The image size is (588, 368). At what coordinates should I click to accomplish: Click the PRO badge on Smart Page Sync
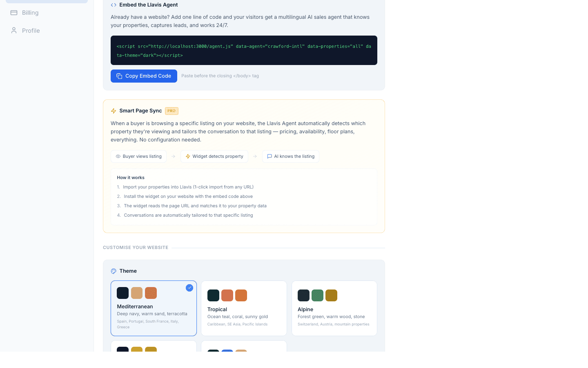click(171, 111)
